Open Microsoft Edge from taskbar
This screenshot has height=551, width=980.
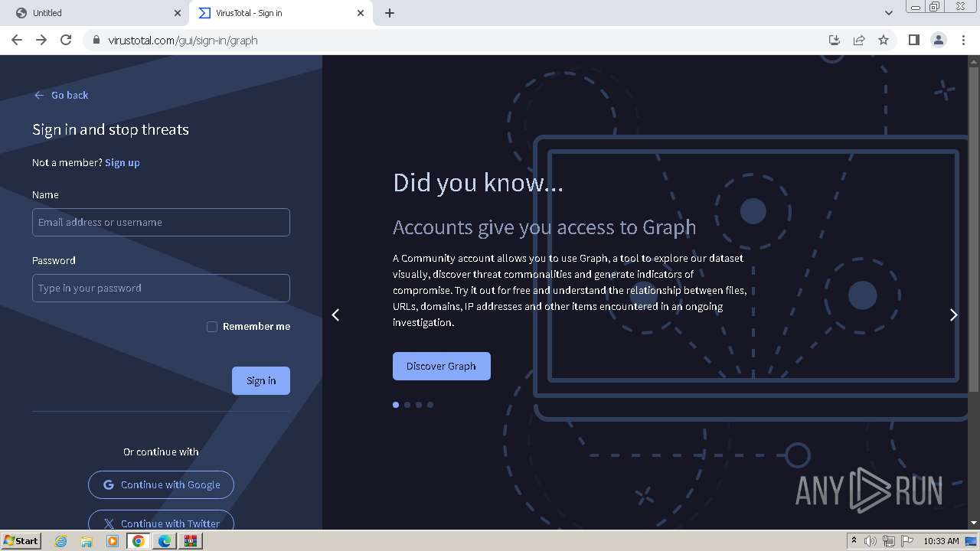pyautogui.click(x=165, y=541)
